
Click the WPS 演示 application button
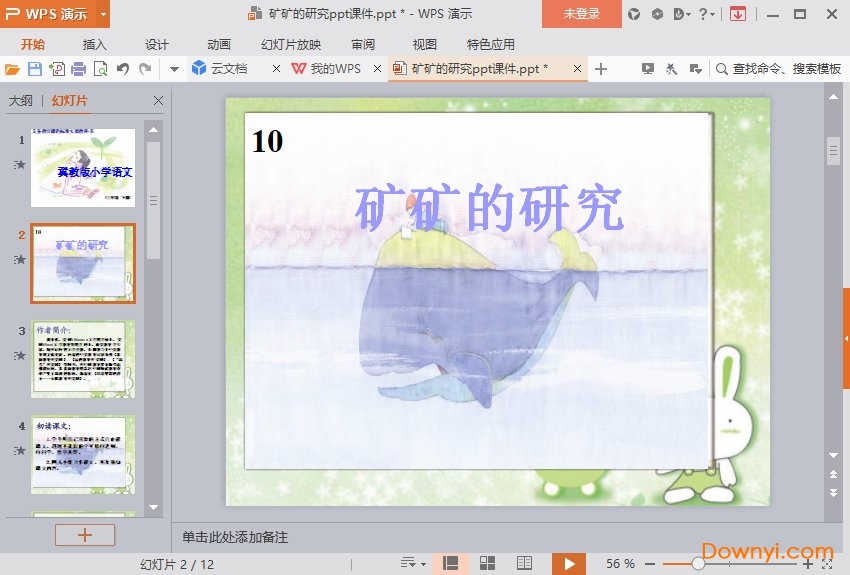tap(48, 14)
